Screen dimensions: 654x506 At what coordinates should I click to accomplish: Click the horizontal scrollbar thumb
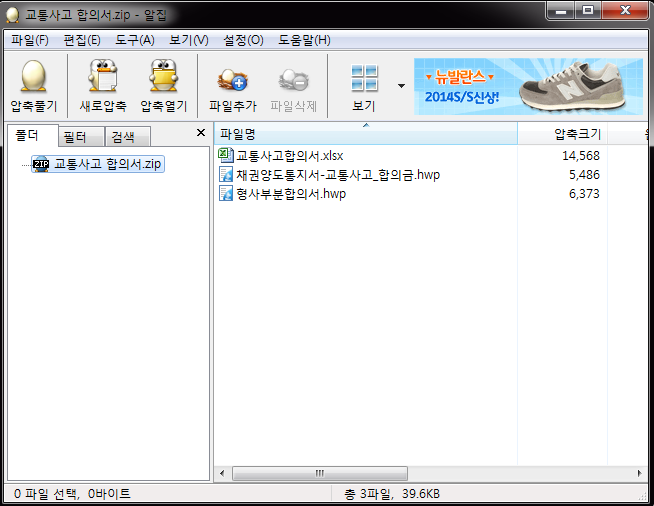[319, 473]
